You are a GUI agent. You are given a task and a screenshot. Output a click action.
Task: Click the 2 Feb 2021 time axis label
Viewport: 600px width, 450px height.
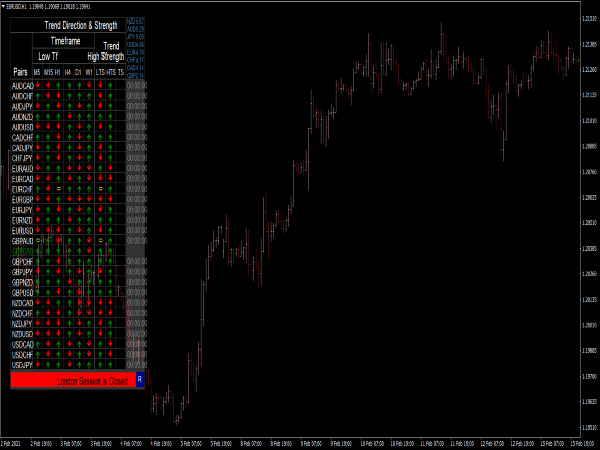pyautogui.click(x=11, y=443)
